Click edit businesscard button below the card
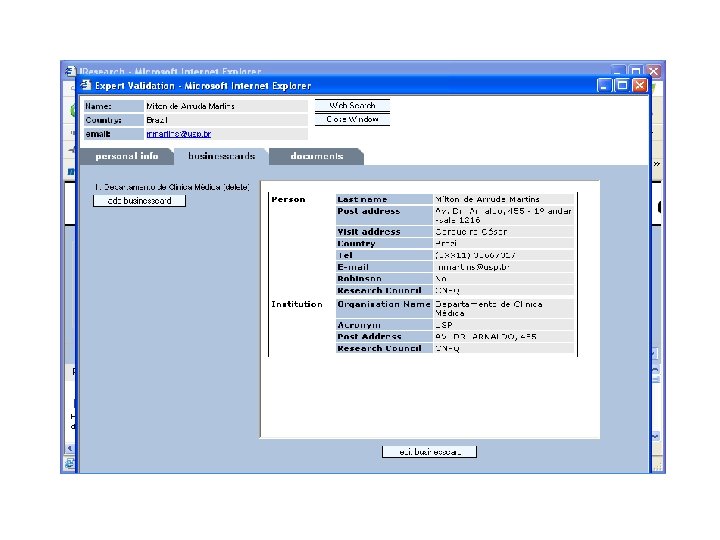 [x=429, y=452]
